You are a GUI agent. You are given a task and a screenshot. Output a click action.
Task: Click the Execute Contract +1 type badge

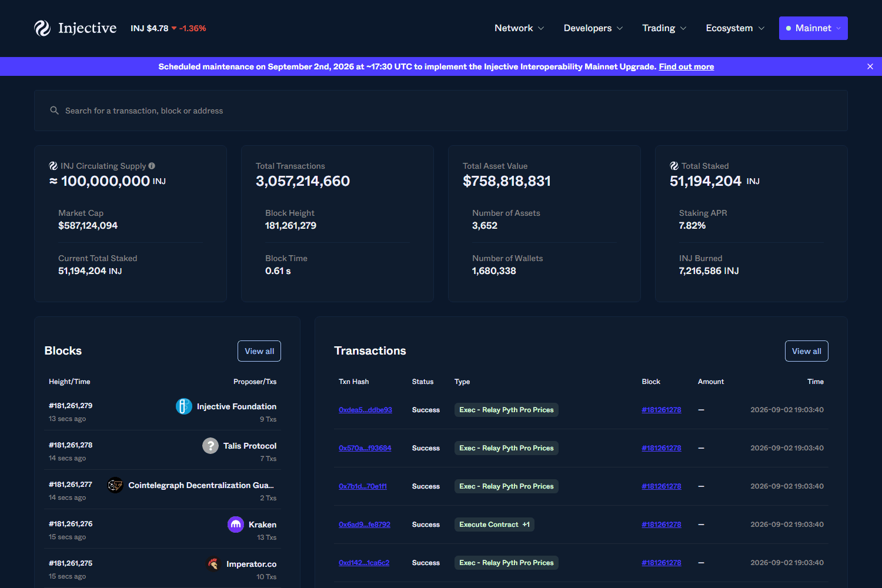pos(495,524)
